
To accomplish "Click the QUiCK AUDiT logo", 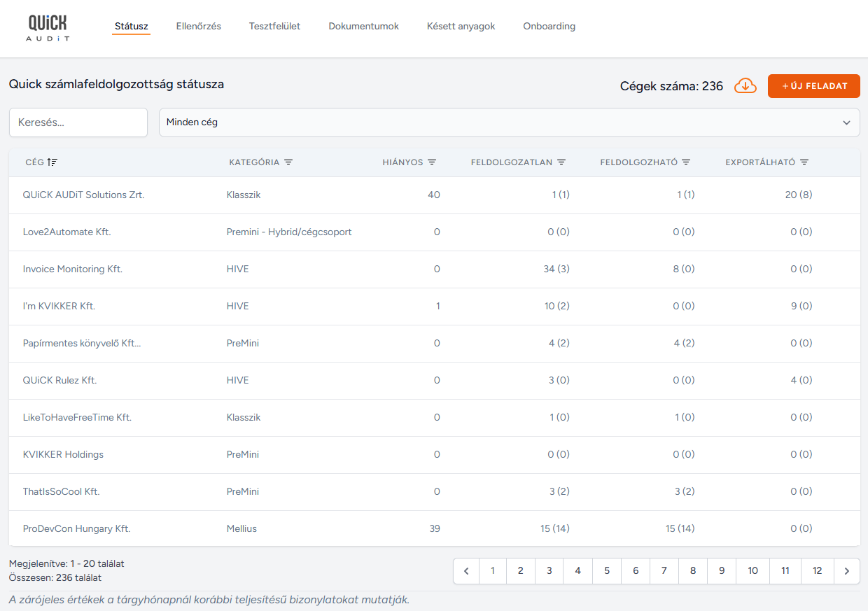I will [x=48, y=28].
